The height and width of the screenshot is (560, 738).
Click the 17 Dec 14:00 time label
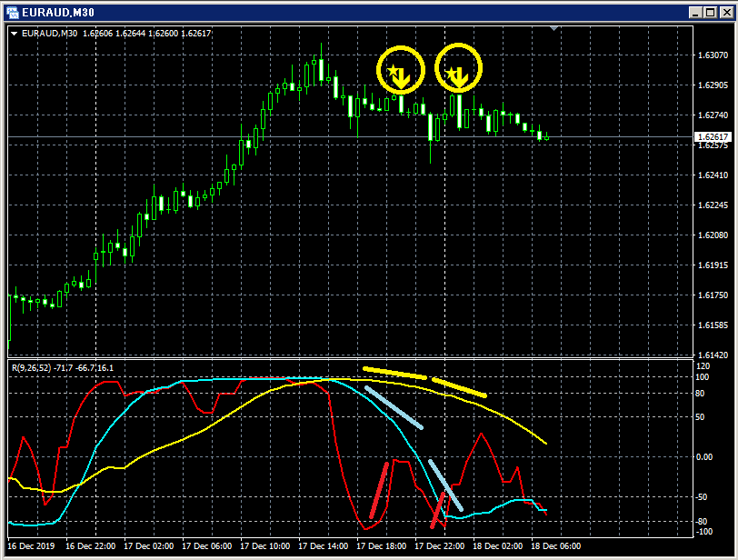324,545
